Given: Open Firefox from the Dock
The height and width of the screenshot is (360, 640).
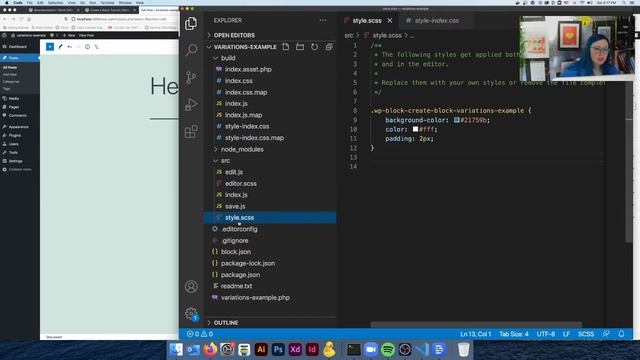Looking at the screenshot, I should [210, 349].
